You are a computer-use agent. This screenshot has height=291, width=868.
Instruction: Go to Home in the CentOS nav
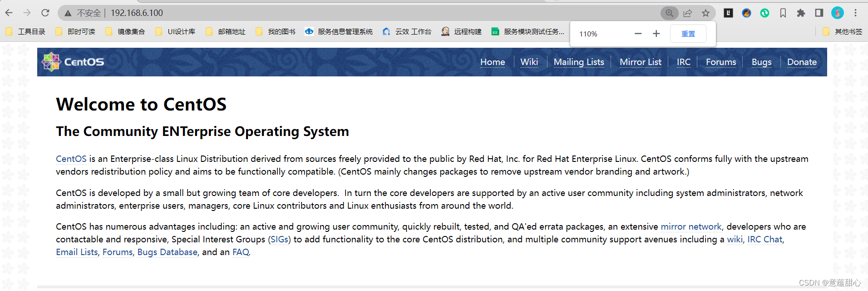point(493,62)
